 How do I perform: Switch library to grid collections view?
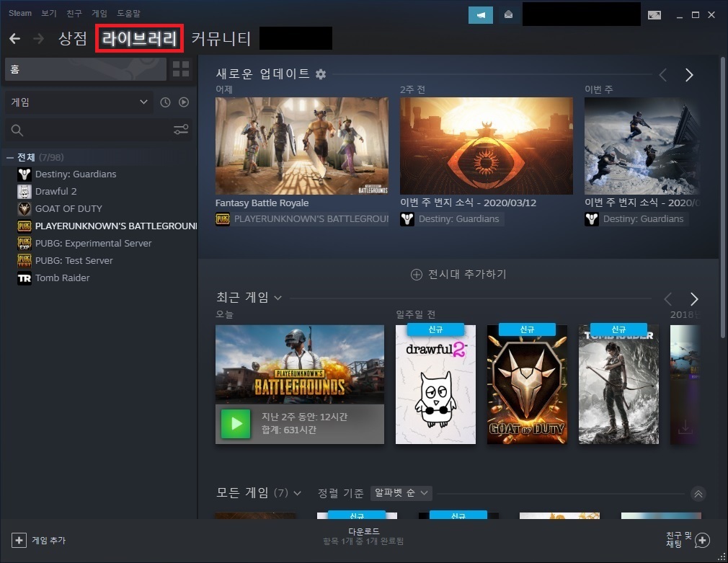coord(181,69)
